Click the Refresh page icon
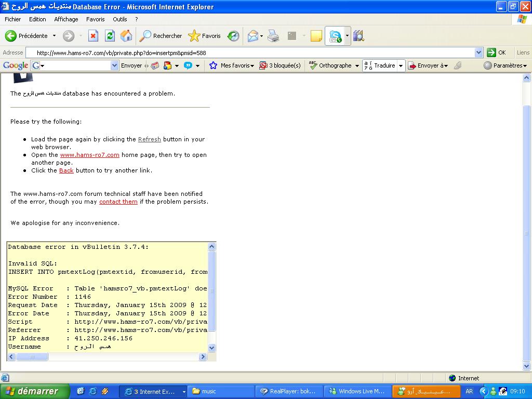Viewport: 532px width, 399px height. click(x=110, y=36)
